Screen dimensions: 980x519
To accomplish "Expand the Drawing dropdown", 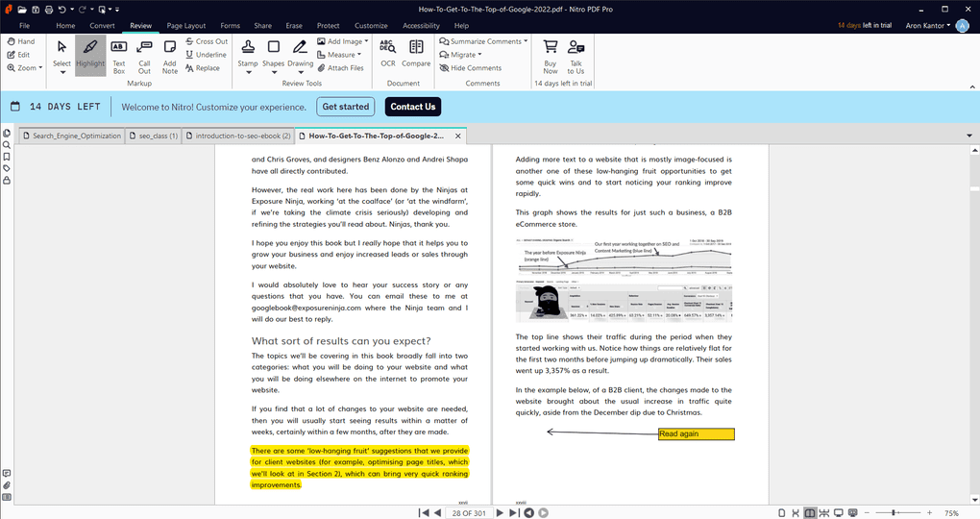I will [x=300, y=72].
